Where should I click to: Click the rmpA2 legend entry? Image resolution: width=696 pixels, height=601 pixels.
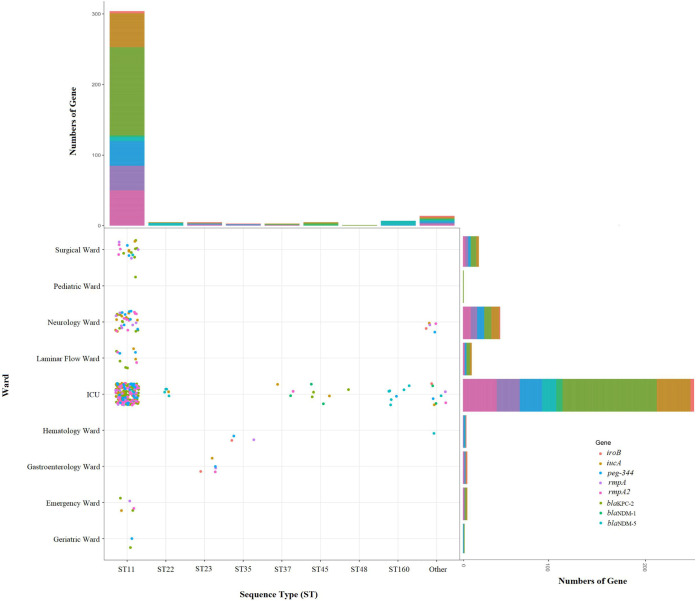(615, 492)
